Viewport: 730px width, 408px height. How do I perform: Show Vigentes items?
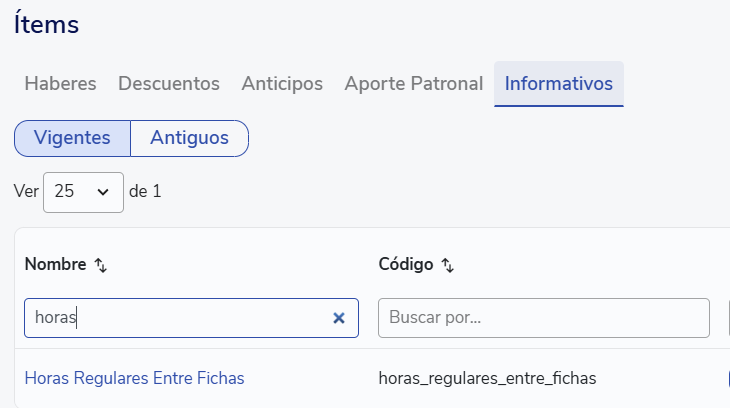coord(72,138)
